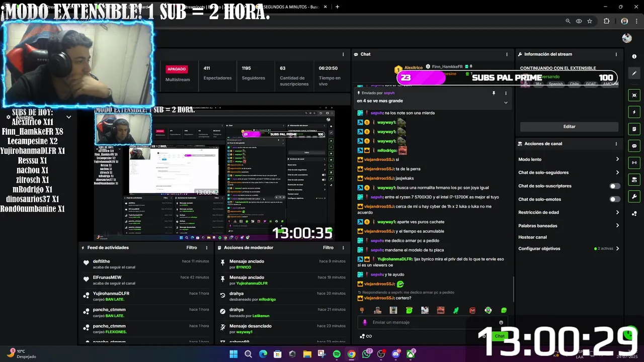Click the Seguidores count stat
The height and width of the screenshot is (362, 644).
253,73
